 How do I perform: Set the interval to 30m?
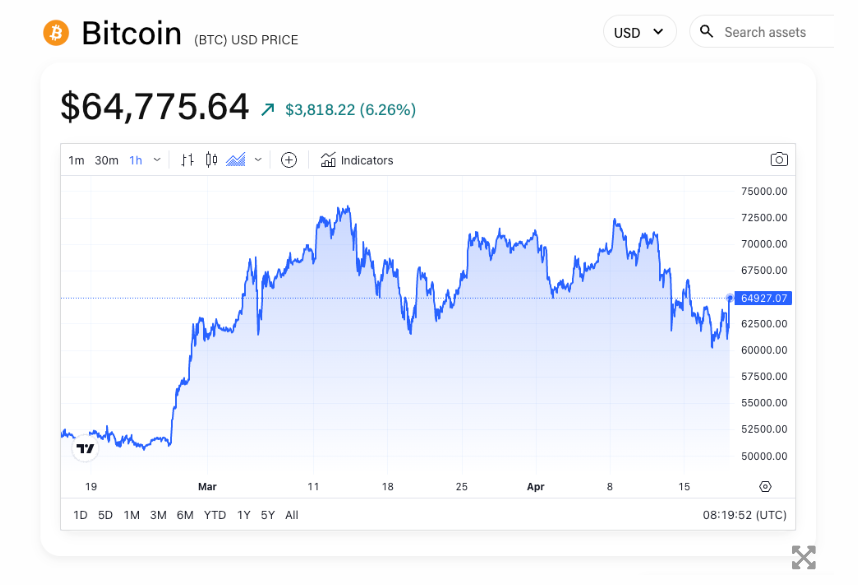[x=106, y=160]
